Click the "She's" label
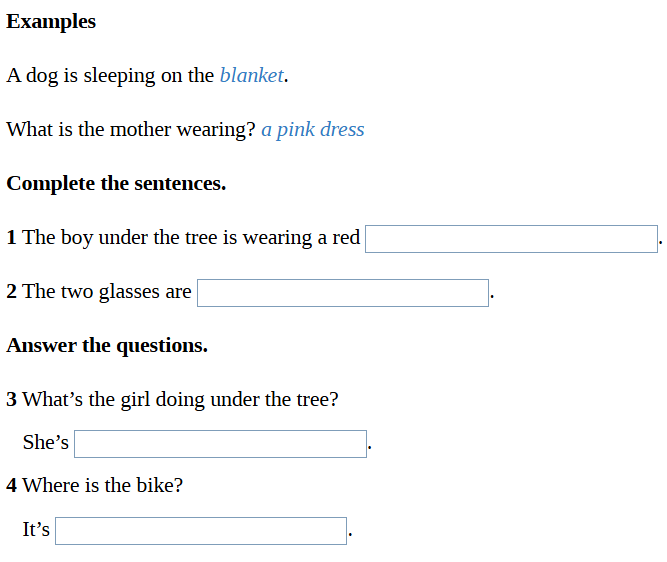This screenshot has width=667, height=562. point(46,443)
